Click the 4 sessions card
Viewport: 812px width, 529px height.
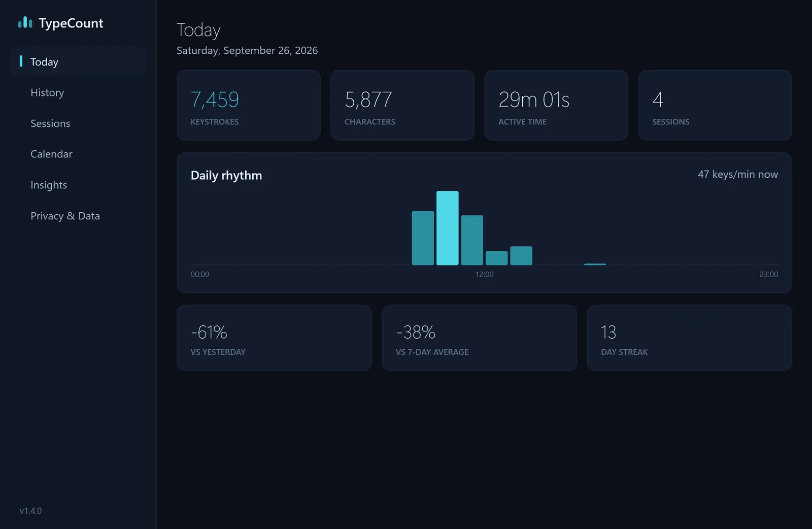click(715, 105)
